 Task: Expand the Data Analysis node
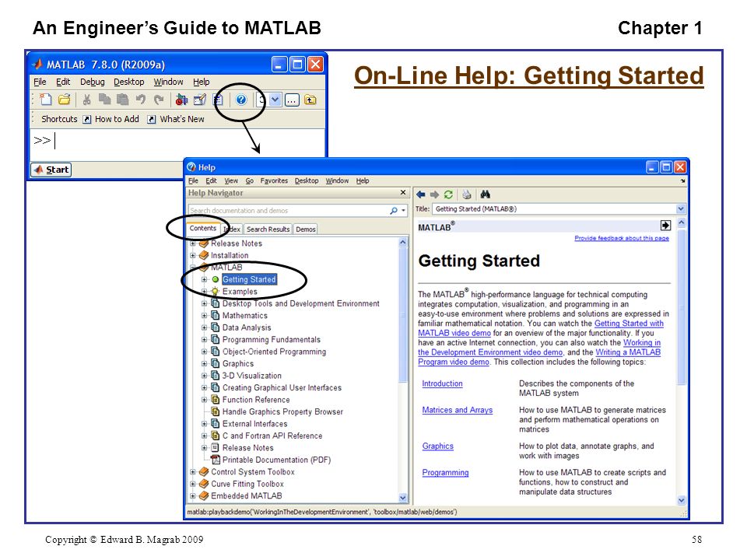point(205,327)
